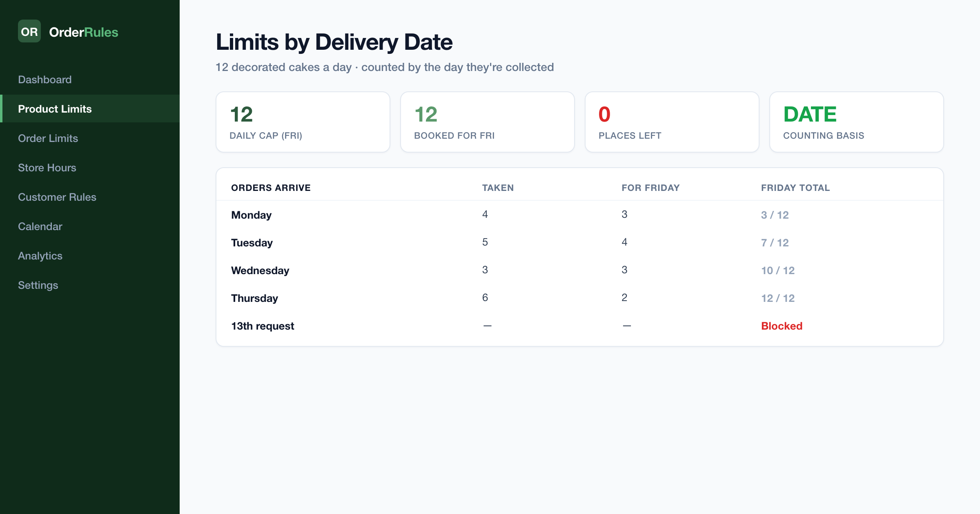The image size is (980, 514).
Task: Click the OrderRules brand name
Action: coord(84,32)
